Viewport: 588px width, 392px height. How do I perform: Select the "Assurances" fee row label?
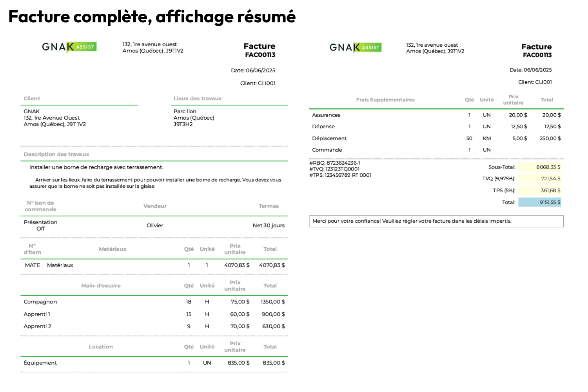(x=326, y=115)
